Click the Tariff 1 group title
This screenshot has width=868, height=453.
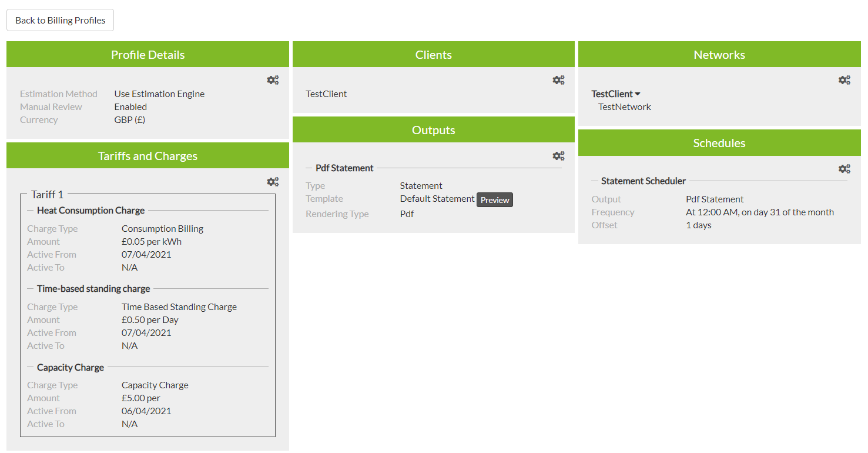(47, 194)
